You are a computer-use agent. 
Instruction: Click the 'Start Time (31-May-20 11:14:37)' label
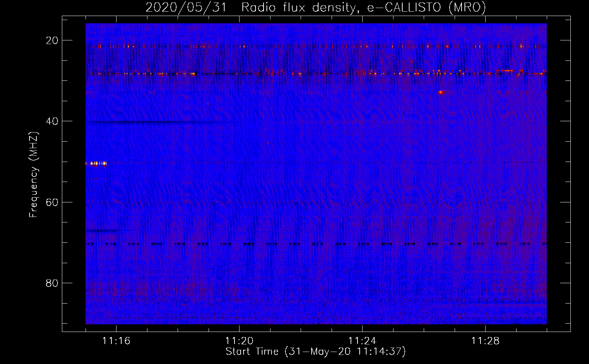(x=316, y=352)
